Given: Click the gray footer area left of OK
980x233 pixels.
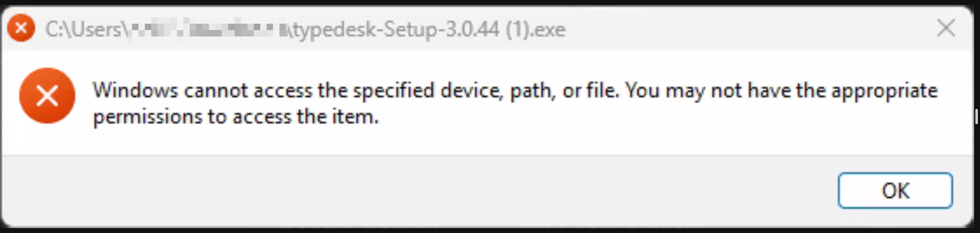Looking at the screenshot, I should tap(417, 190).
